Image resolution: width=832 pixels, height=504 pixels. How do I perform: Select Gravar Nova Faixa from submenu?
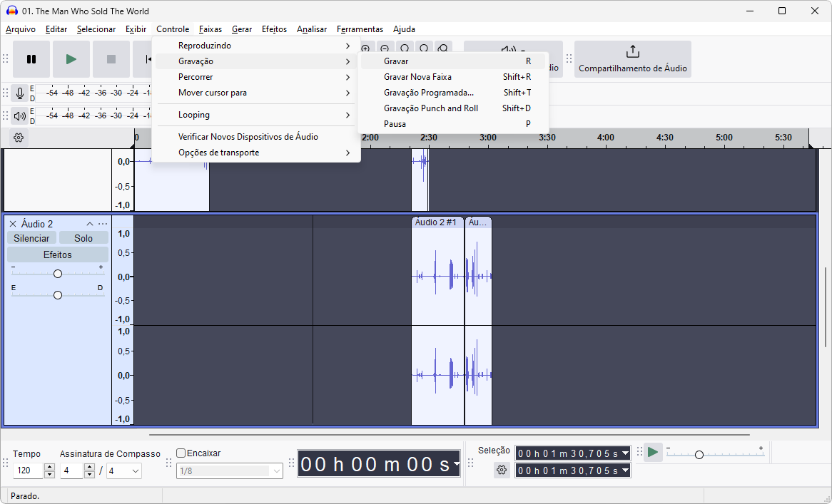click(x=417, y=77)
